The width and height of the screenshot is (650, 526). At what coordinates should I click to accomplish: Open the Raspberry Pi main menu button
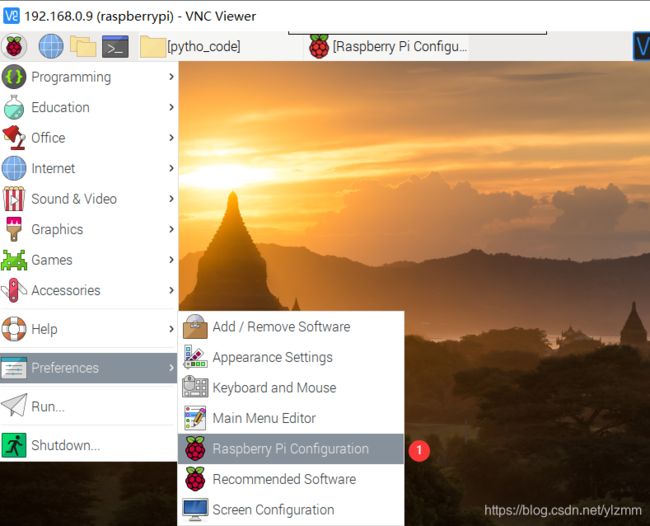coord(14,46)
